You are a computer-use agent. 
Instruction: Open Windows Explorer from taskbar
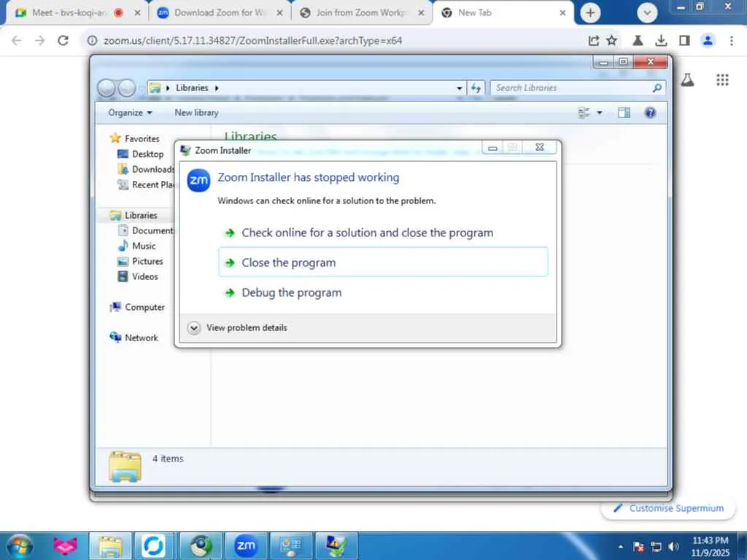[110, 545]
